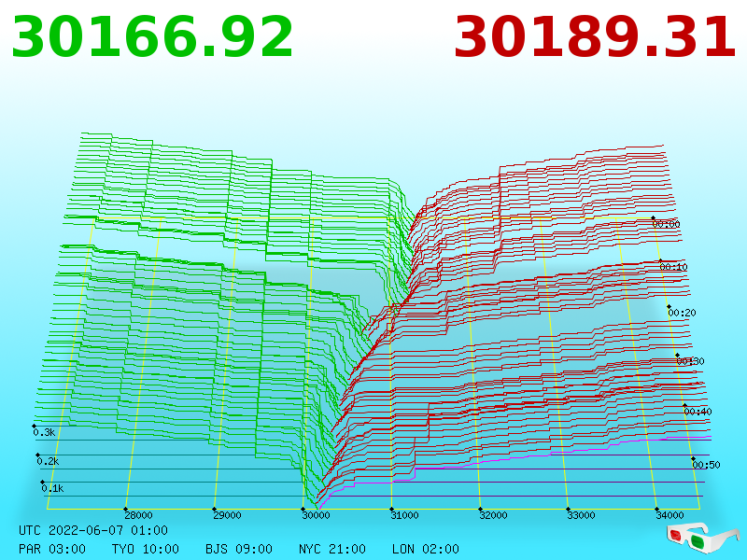Select the 29000 price axis label
Viewport: 747px width, 560px height.
(x=227, y=515)
